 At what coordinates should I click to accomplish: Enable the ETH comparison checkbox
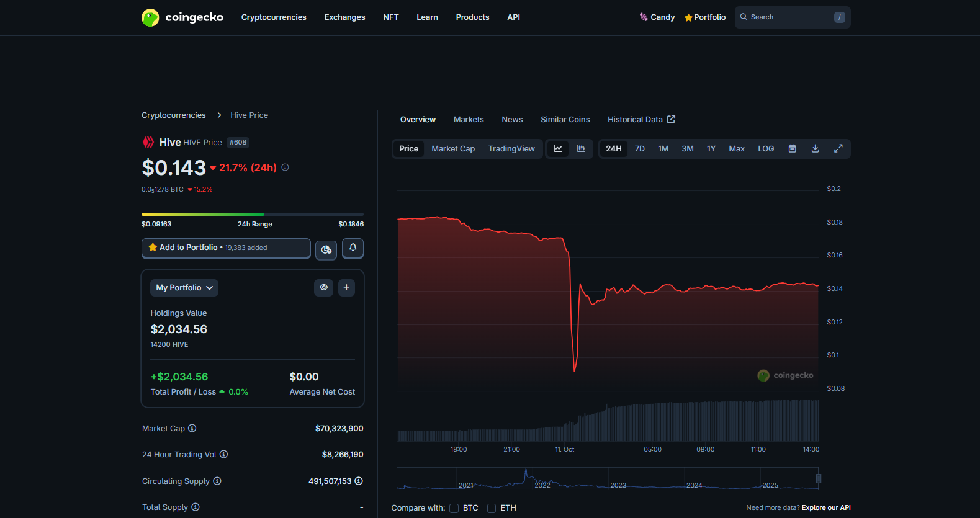pyautogui.click(x=492, y=508)
